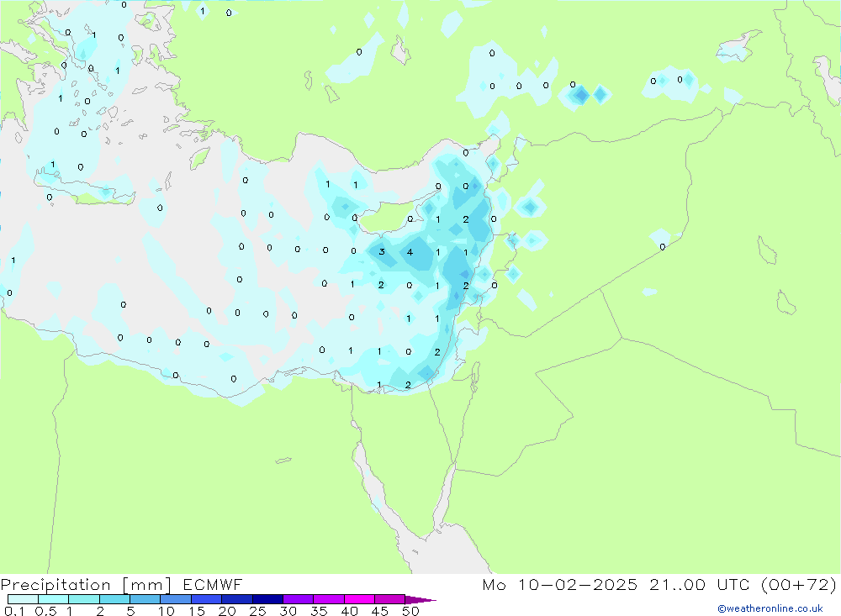Pick the 15–20 mm legend color swatch
The image size is (841, 616).
[x=207, y=599]
